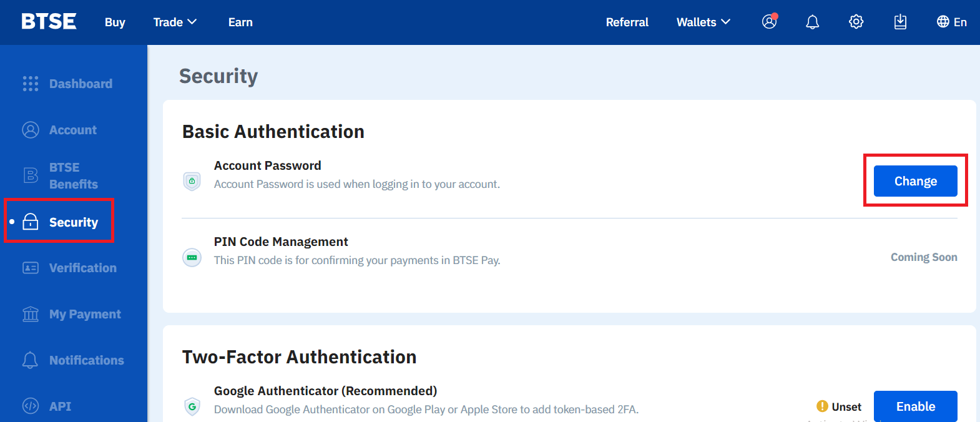The image size is (980, 422).
Task: Open the En language selector
Action: 960,22
